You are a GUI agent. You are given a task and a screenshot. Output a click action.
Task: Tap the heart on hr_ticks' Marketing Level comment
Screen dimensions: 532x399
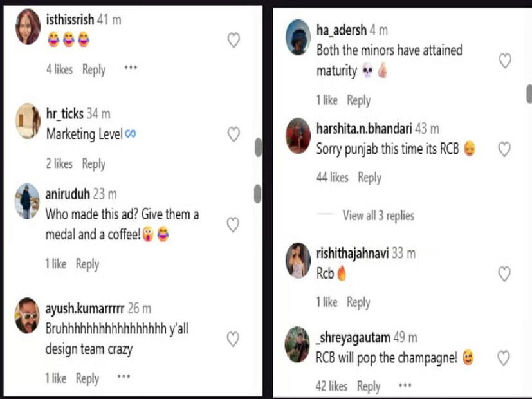click(x=234, y=134)
